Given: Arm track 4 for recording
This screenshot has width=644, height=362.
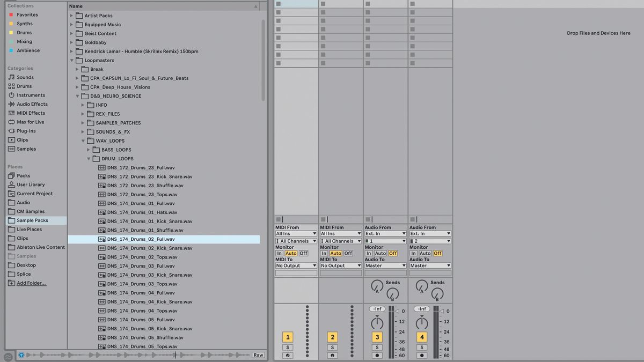Looking at the screenshot, I should click(422, 355).
